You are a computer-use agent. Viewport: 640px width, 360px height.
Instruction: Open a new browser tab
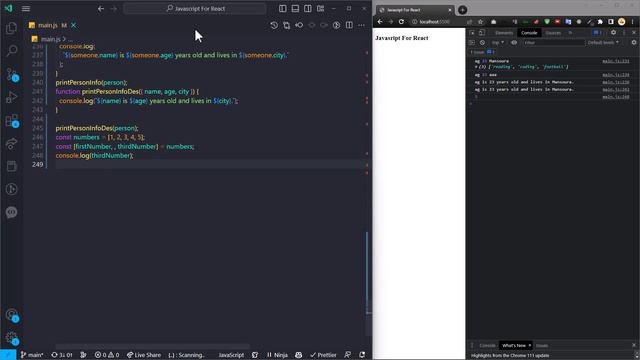pos(462,10)
